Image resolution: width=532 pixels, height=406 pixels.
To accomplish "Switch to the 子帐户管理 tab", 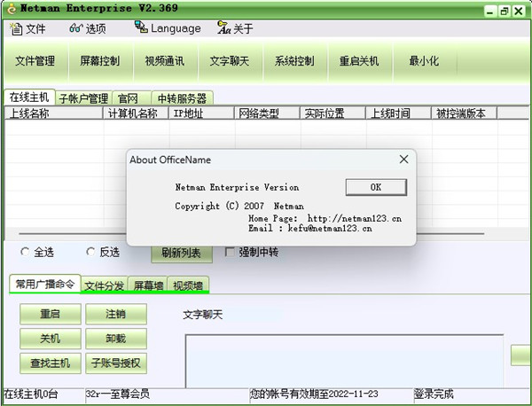I will click(x=83, y=98).
